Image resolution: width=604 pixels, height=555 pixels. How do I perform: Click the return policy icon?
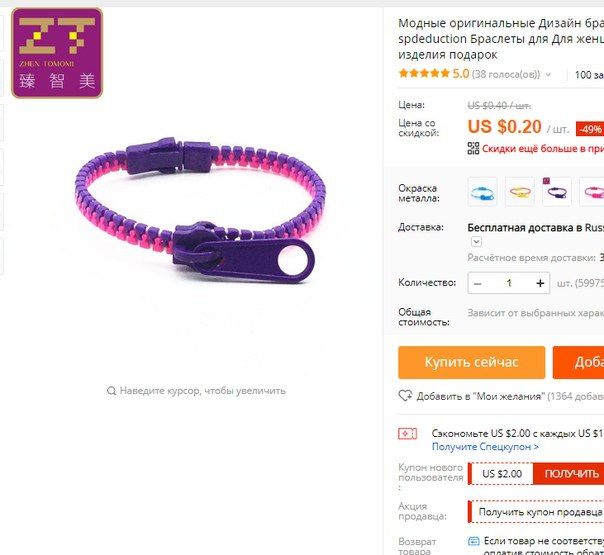(473, 541)
